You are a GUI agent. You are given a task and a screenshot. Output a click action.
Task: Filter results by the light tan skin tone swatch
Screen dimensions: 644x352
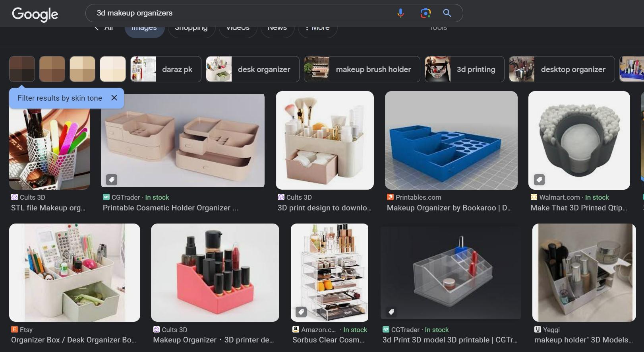click(83, 69)
